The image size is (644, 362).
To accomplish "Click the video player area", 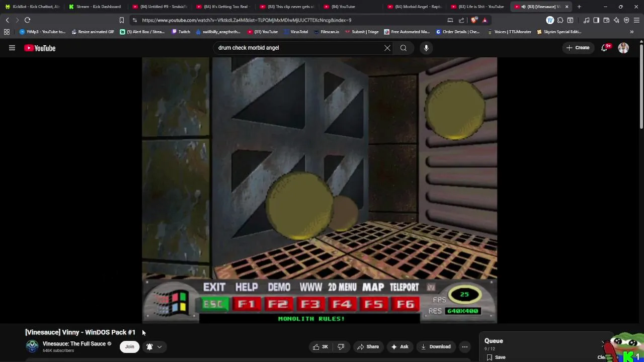I will coord(319,190).
